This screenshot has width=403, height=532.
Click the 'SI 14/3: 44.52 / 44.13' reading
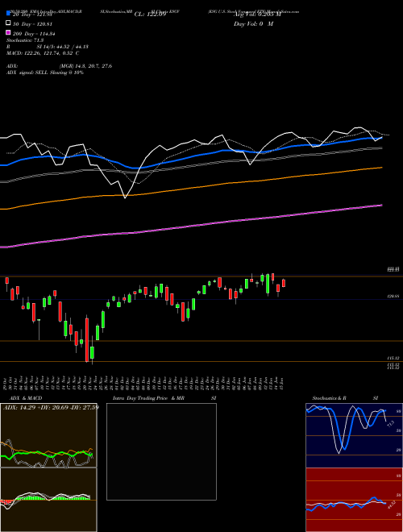pos(63,47)
